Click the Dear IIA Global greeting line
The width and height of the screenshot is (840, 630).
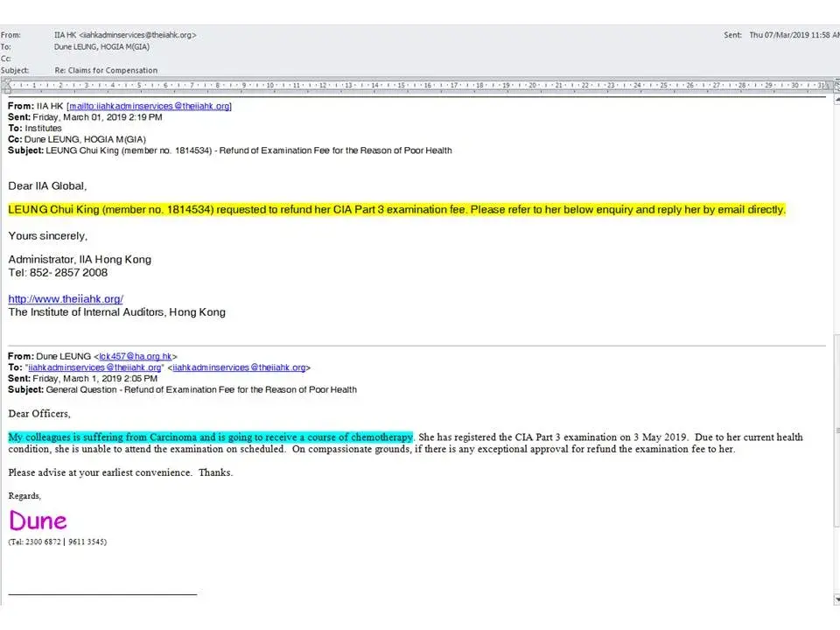[x=47, y=185]
